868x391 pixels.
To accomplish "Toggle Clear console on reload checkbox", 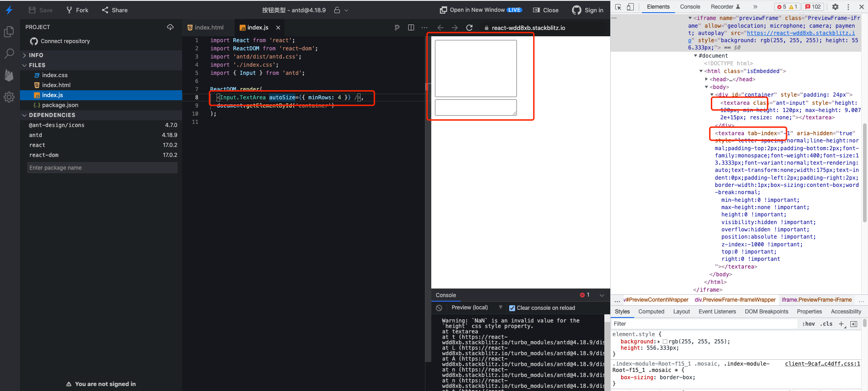I will (512, 308).
